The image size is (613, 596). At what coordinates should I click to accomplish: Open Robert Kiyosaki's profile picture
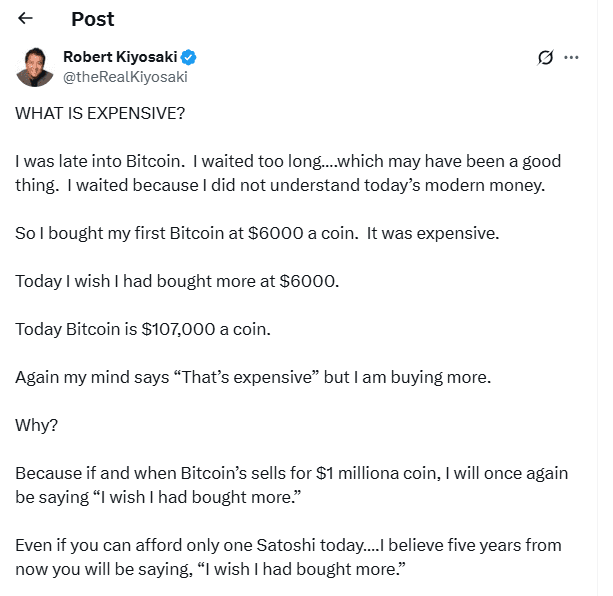click(x=35, y=66)
